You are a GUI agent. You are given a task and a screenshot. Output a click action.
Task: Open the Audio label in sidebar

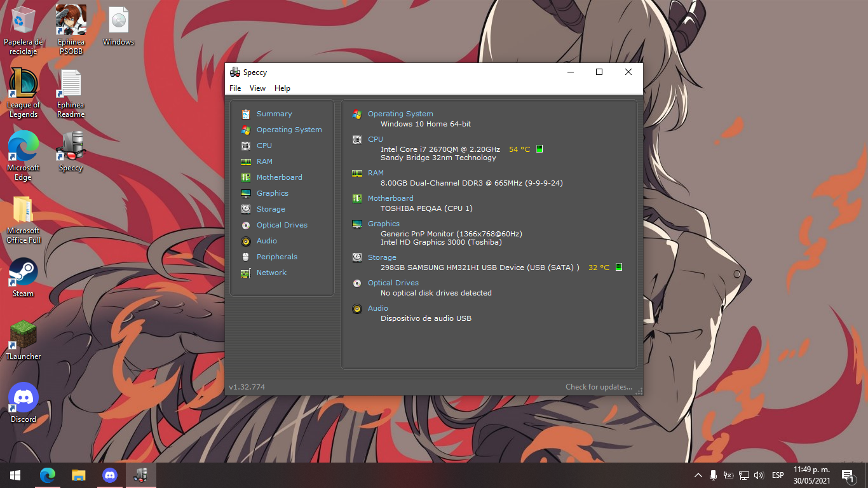point(267,241)
